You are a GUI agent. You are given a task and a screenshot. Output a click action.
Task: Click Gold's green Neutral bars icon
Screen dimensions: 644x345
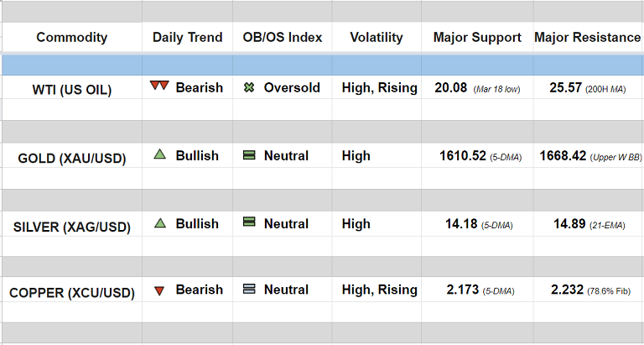[248, 155]
